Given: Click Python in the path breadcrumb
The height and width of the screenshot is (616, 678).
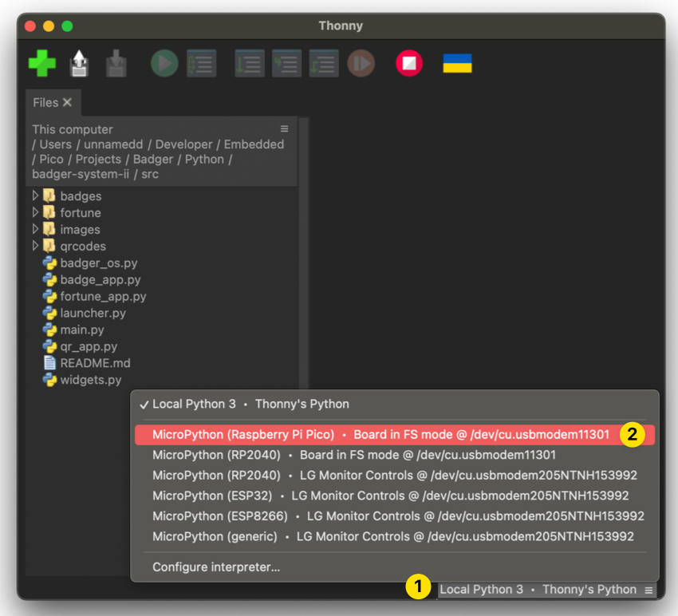Looking at the screenshot, I should (204, 160).
